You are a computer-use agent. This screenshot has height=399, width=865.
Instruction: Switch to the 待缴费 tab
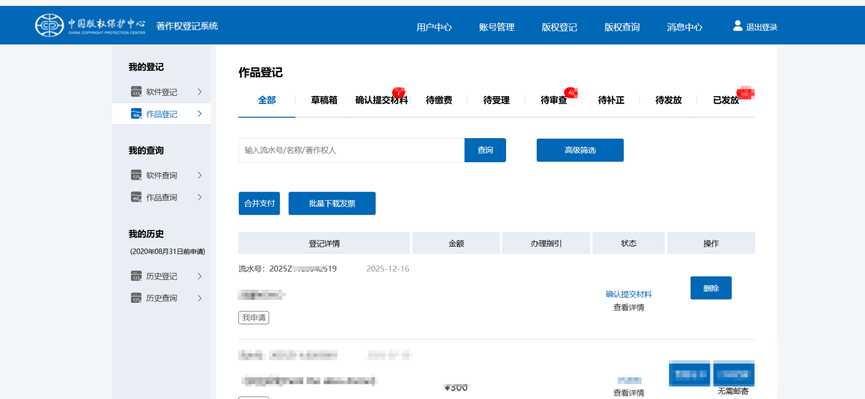click(x=439, y=100)
